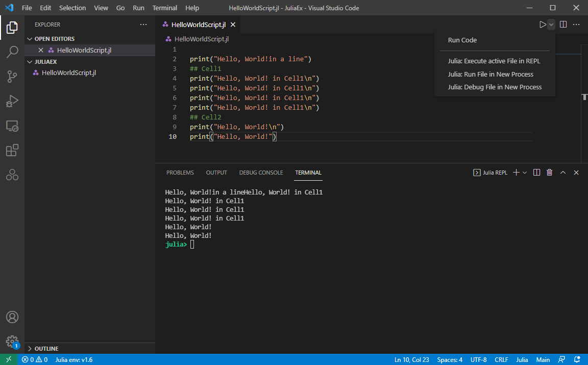
Task: Switch to the Terminal panel tab
Action: (308, 173)
